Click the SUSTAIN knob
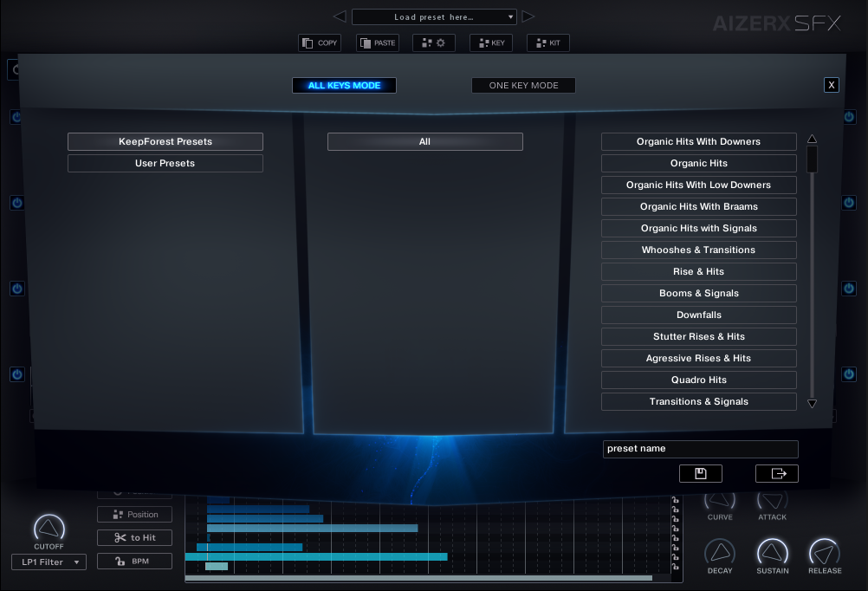This screenshot has width=868, height=591. click(772, 553)
